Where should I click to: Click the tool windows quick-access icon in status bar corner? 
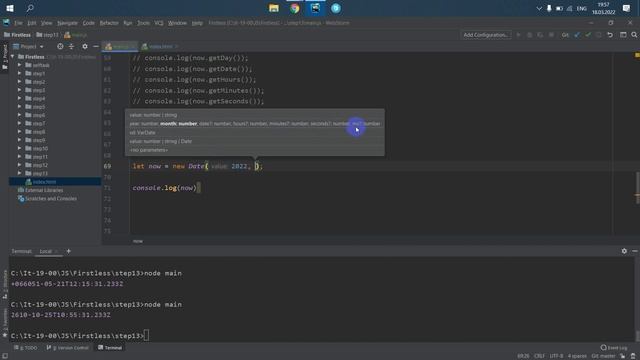[5, 356]
